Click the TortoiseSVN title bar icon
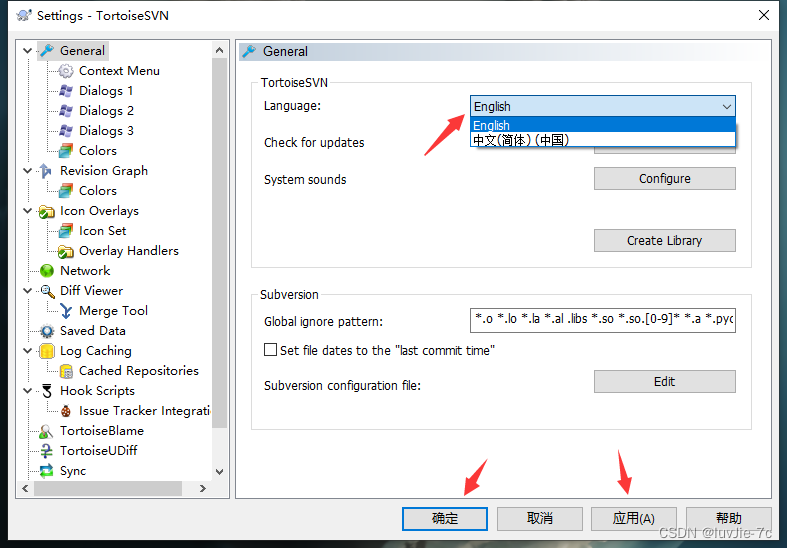 24,16
